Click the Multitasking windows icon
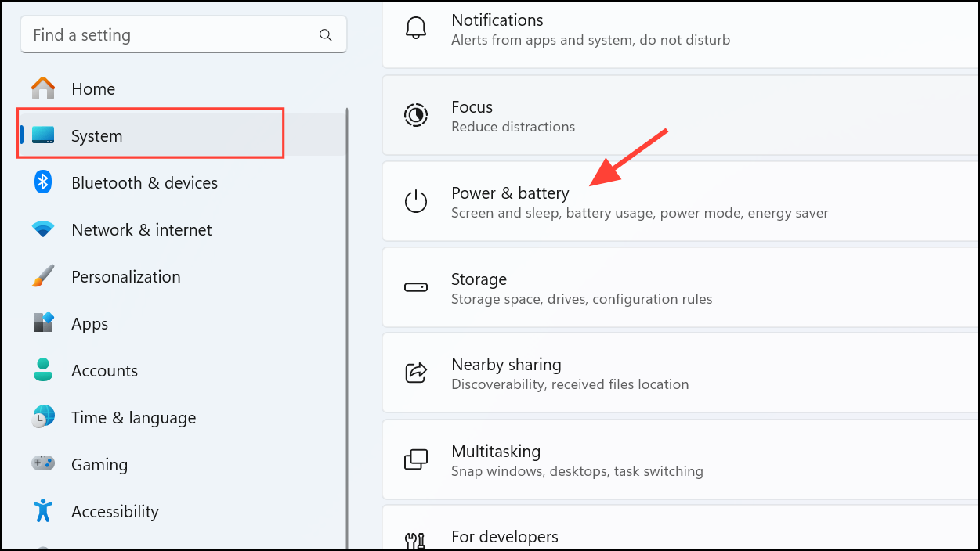This screenshot has height=551, width=980. click(415, 459)
